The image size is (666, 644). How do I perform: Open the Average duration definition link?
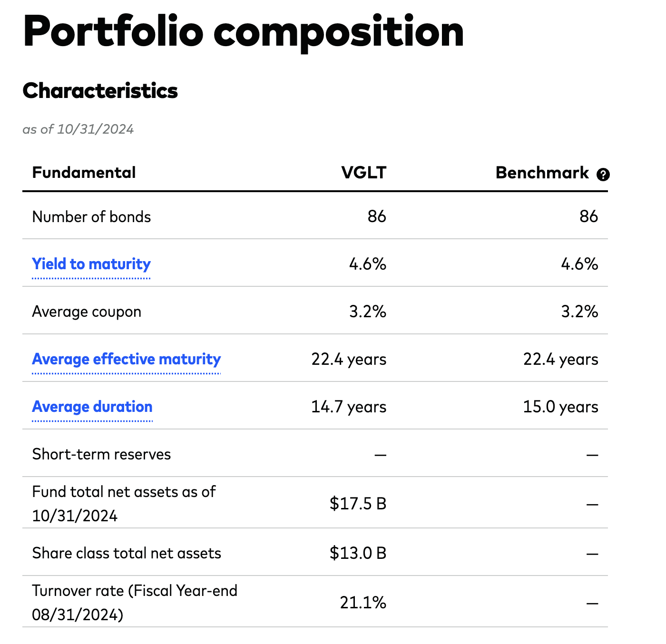point(92,407)
